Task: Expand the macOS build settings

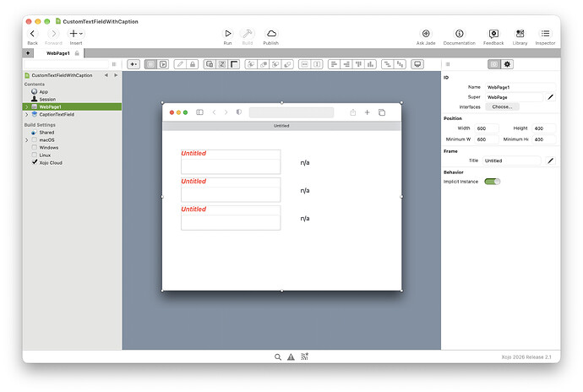Action: coord(26,140)
